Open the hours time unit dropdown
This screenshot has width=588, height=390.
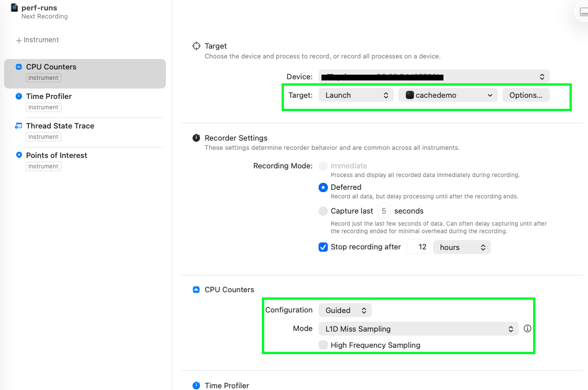[461, 247]
